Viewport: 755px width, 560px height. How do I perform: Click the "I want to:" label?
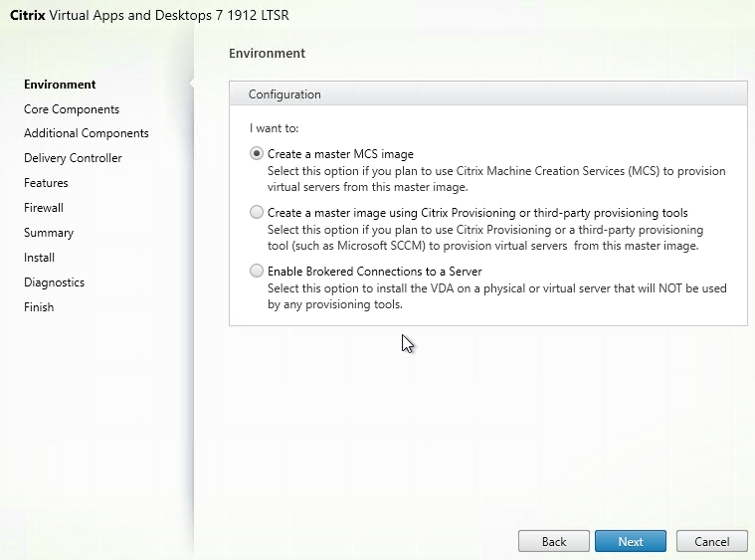click(274, 128)
